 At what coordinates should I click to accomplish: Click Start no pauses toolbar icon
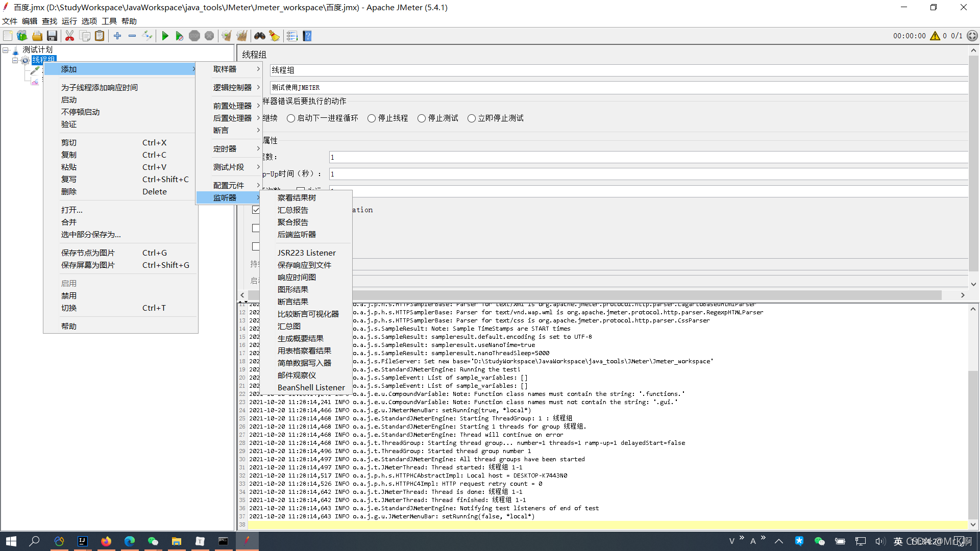coord(179,36)
